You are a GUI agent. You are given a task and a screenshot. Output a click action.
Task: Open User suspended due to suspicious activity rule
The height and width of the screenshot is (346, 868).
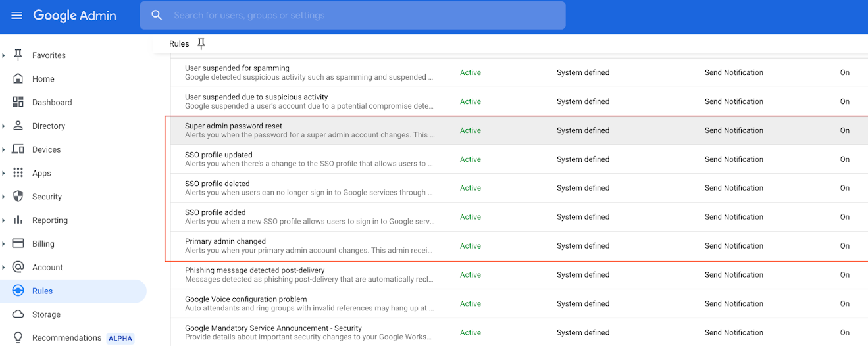click(x=256, y=97)
